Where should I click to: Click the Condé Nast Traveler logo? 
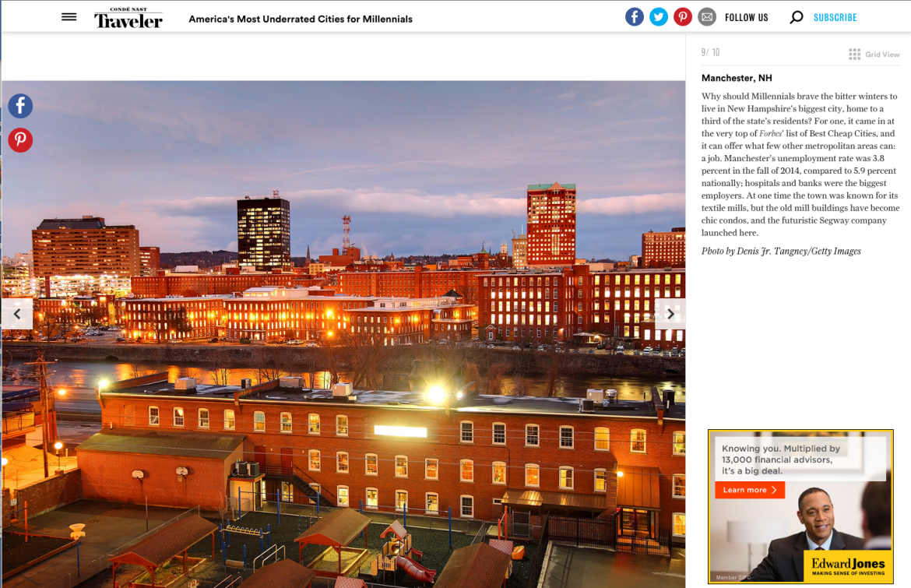[x=128, y=16]
